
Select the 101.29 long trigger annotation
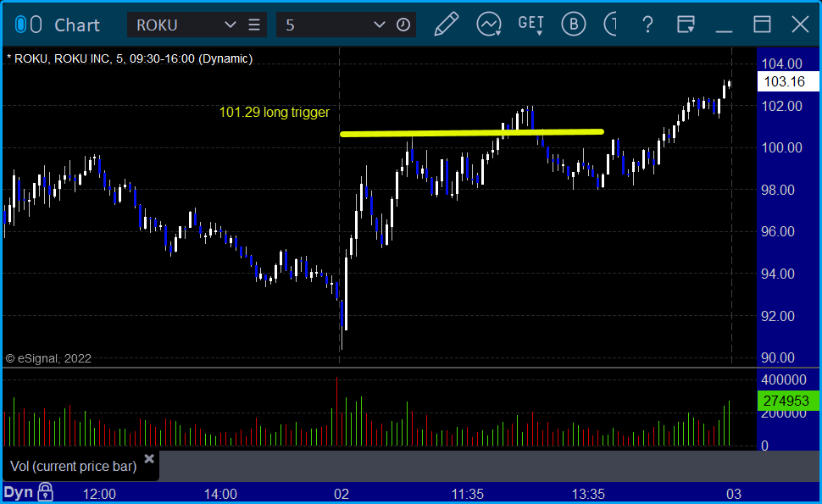click(275, 112)
